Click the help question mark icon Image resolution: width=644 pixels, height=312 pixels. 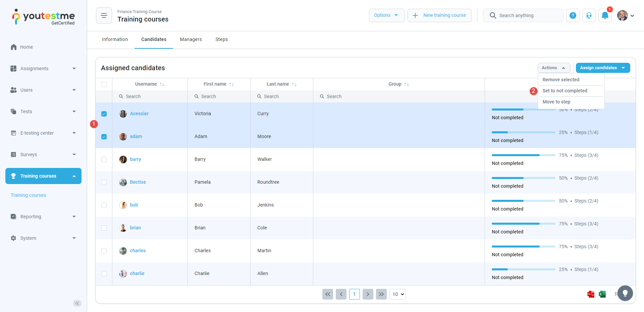(573, 15)
